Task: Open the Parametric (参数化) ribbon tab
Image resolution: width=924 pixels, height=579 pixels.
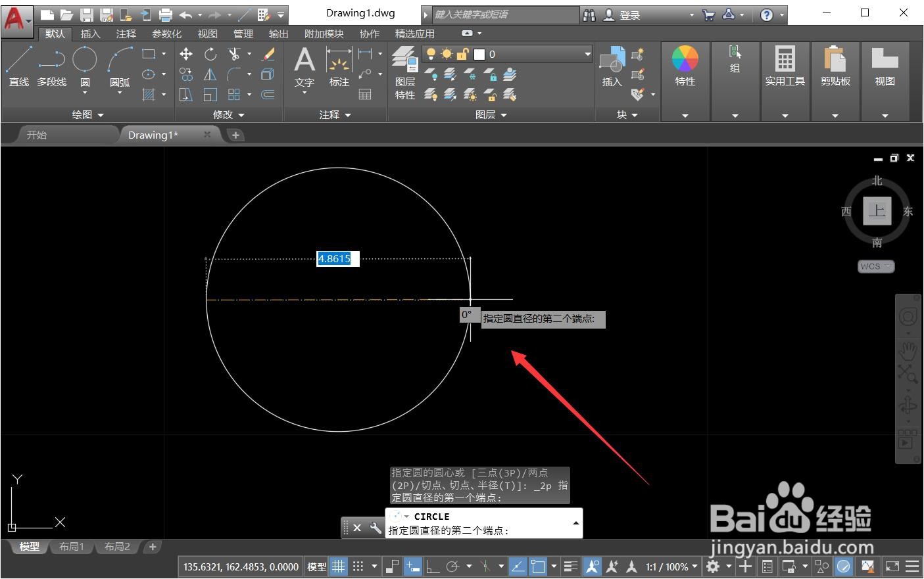Action: (166, 34)
